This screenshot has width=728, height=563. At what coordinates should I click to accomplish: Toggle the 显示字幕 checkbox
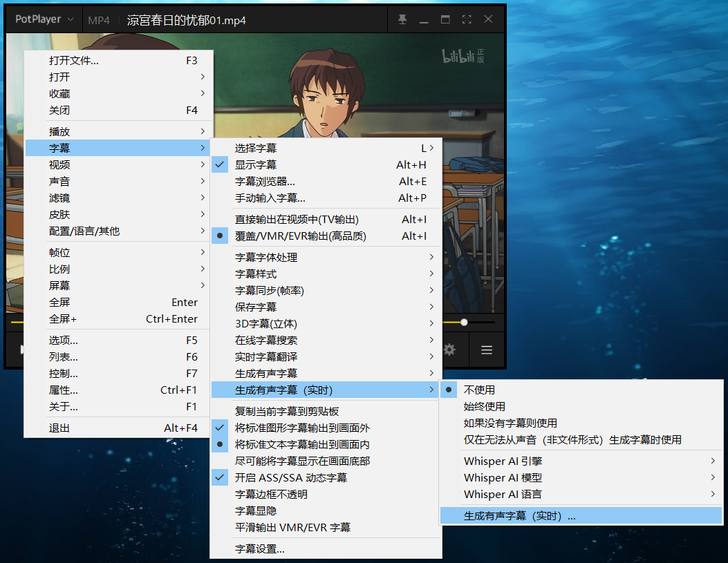256,164
